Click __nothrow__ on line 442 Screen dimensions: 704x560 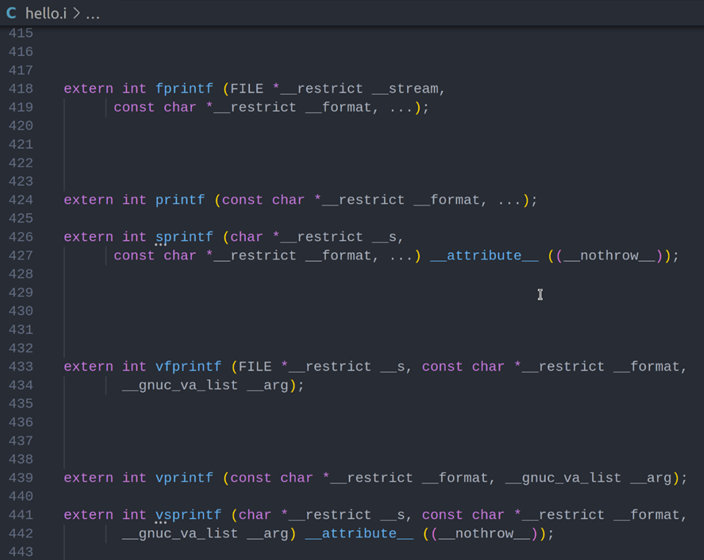tap(484, 534)
